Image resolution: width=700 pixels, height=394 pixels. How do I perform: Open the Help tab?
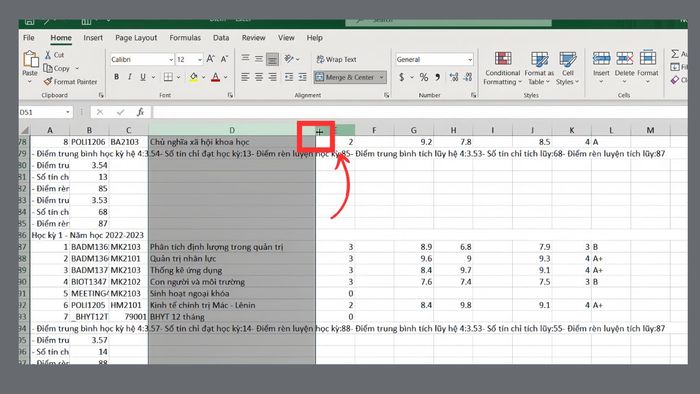click(314, 38)
